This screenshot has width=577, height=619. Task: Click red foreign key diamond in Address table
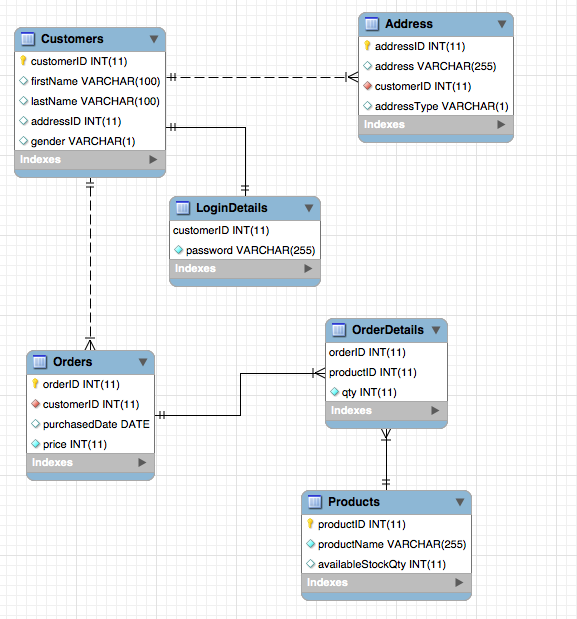pos(367,86)
